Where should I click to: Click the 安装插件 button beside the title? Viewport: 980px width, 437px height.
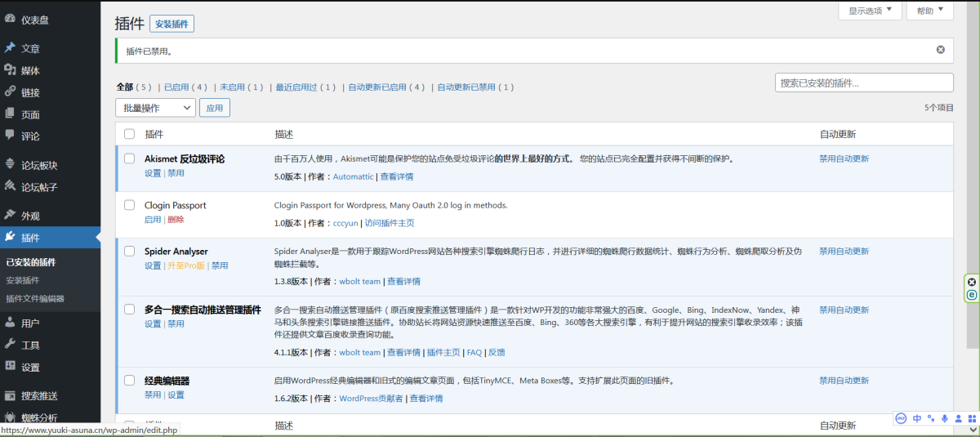[171, 25]
